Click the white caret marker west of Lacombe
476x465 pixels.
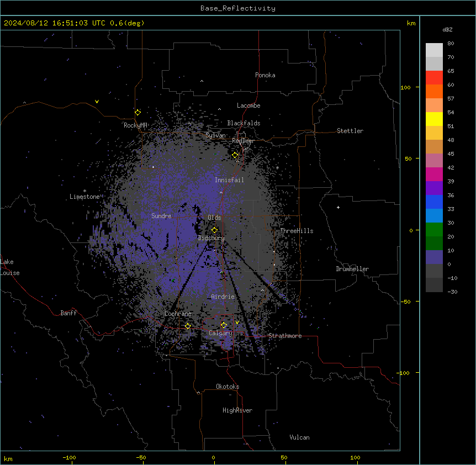219,109
